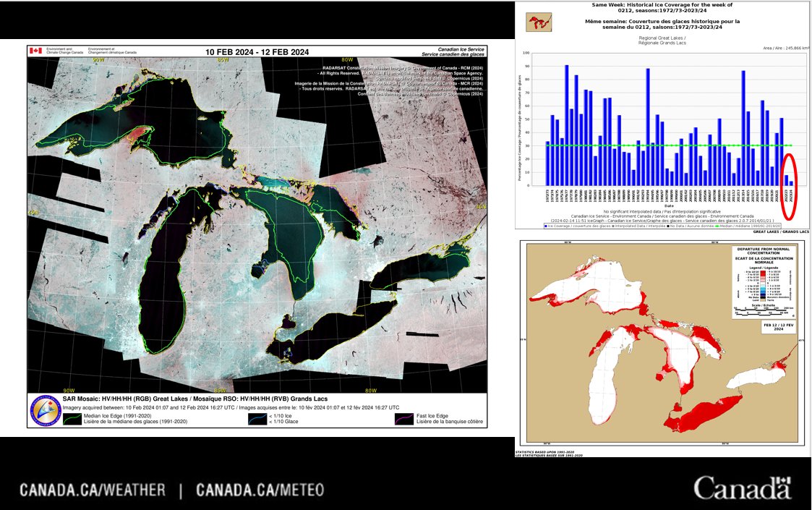The width and height of the screenshot is (812, 510).
Task: Click the Canada wordmark logo
Action: 743,488
